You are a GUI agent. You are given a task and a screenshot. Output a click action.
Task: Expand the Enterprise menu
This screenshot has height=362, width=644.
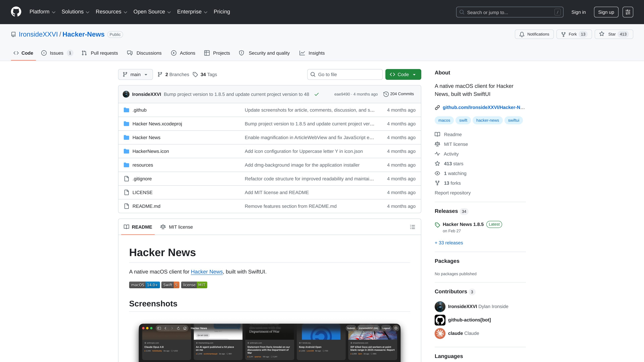point(192,12)
